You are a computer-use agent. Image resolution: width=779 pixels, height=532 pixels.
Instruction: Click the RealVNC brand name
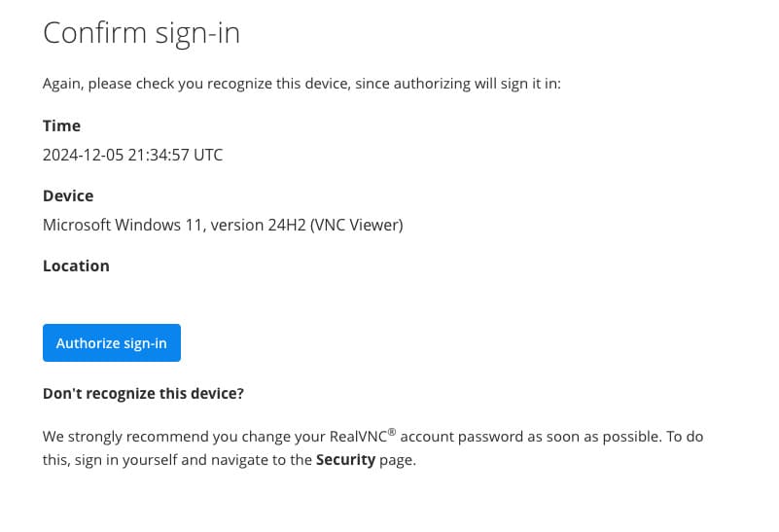coord(353,437)
